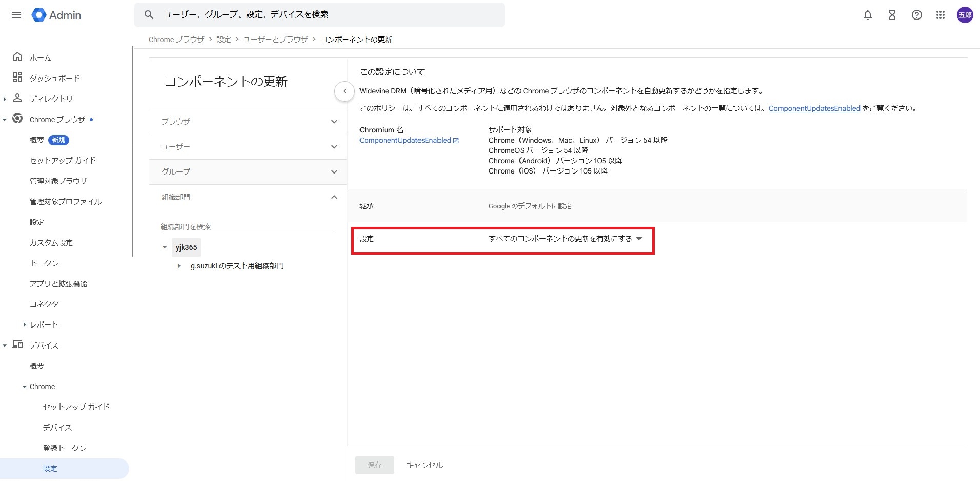Collapse the side panel with arrow button
The height and width of the screenshot is (481, 980).
[x=344, y=91]
